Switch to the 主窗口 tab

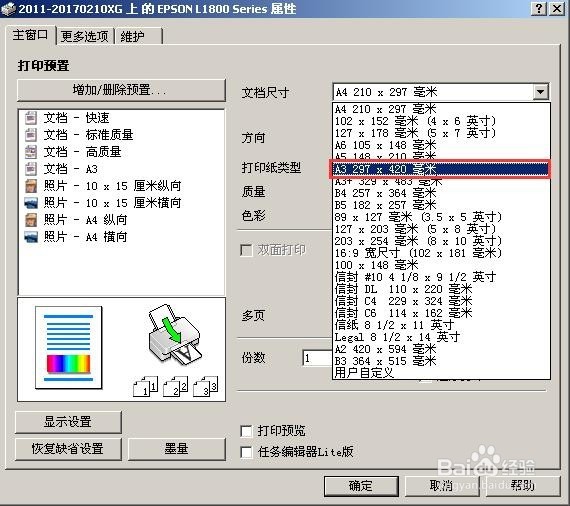(31, 35)
